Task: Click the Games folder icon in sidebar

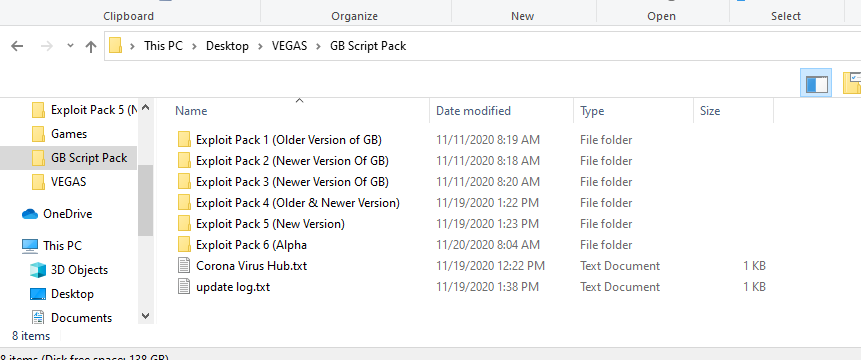Action: pyautogui.click(x=38, y=134)
